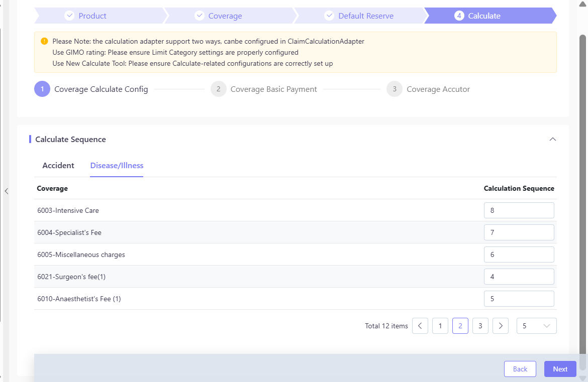Edit sequence field for 6005-Miscellaneous charges
588x382 pixels.
519,254
